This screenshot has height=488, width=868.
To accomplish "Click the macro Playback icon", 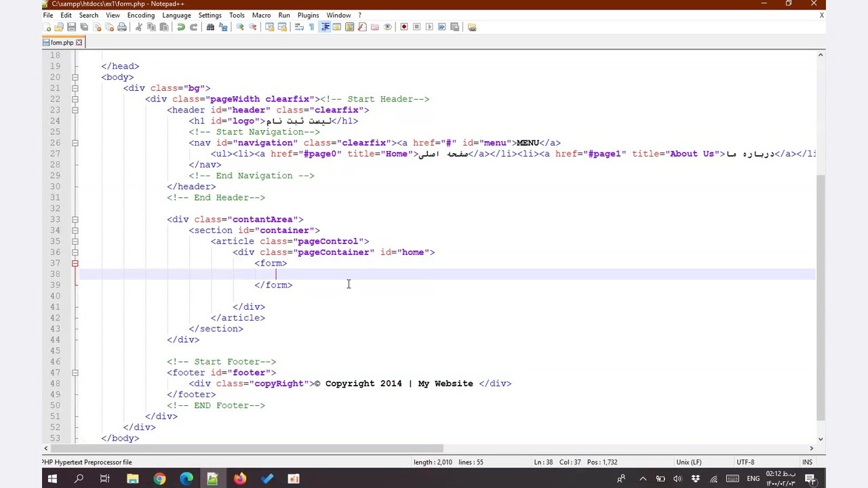I will 429,27.
